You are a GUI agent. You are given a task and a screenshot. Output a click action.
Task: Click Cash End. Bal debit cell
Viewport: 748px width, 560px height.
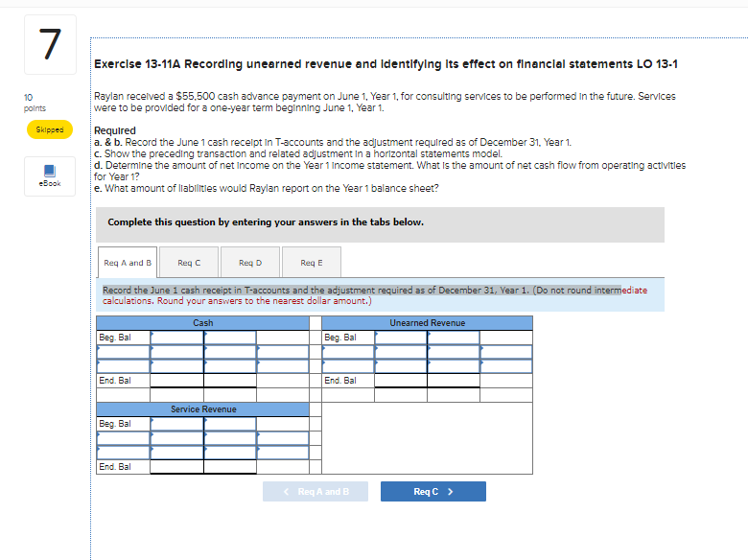coord(177,380)
